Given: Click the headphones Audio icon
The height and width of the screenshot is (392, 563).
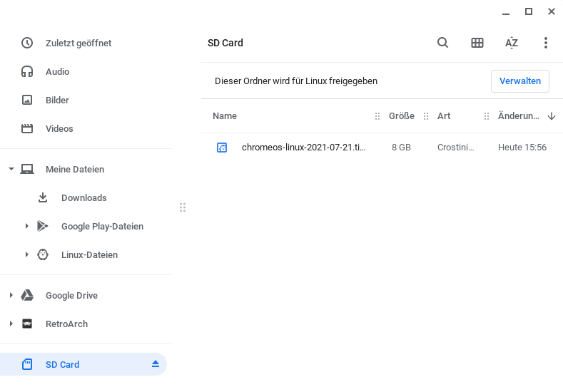Looking at the screenshot, I should pyautogui.click(x=27, y=72).
